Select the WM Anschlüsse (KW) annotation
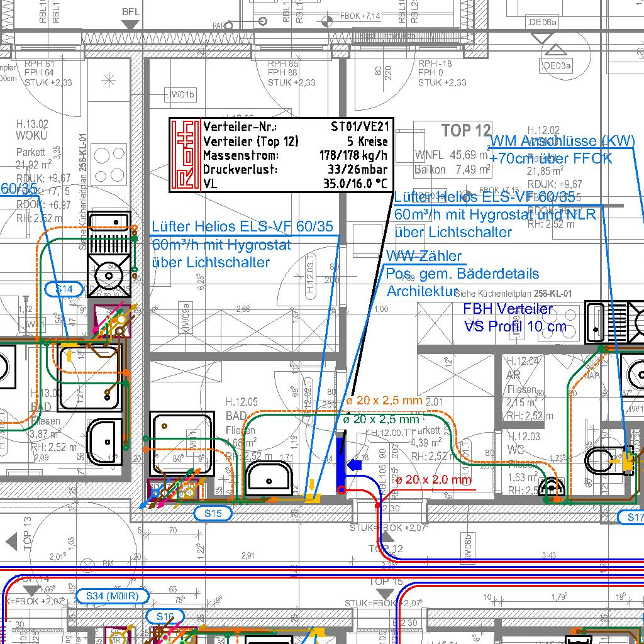644x644 pixels. [562, 141]
